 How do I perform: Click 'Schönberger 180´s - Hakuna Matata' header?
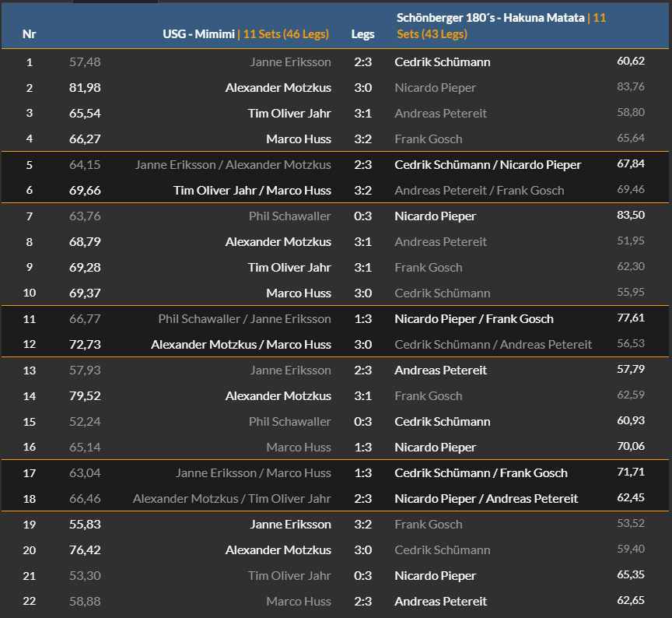pos(490,18)
